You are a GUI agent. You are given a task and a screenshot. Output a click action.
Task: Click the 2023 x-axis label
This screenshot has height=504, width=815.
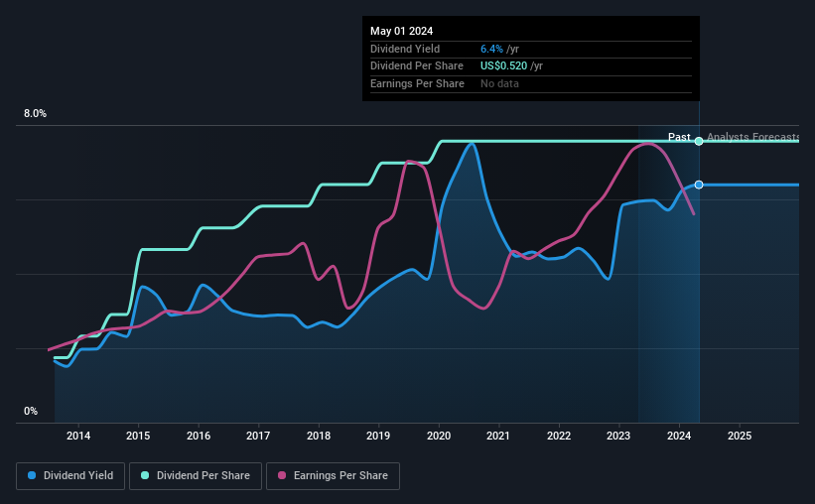[618, 436]
